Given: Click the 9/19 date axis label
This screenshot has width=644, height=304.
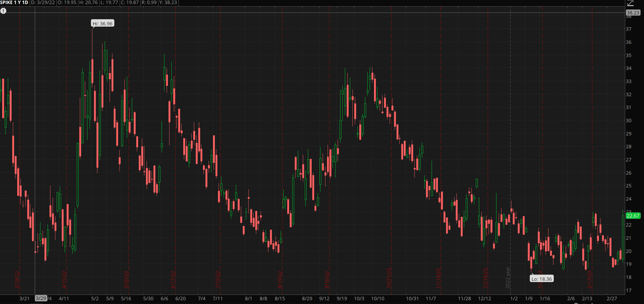Looking at the screenshot, I should pyautogui.click(x=342, y=298).
